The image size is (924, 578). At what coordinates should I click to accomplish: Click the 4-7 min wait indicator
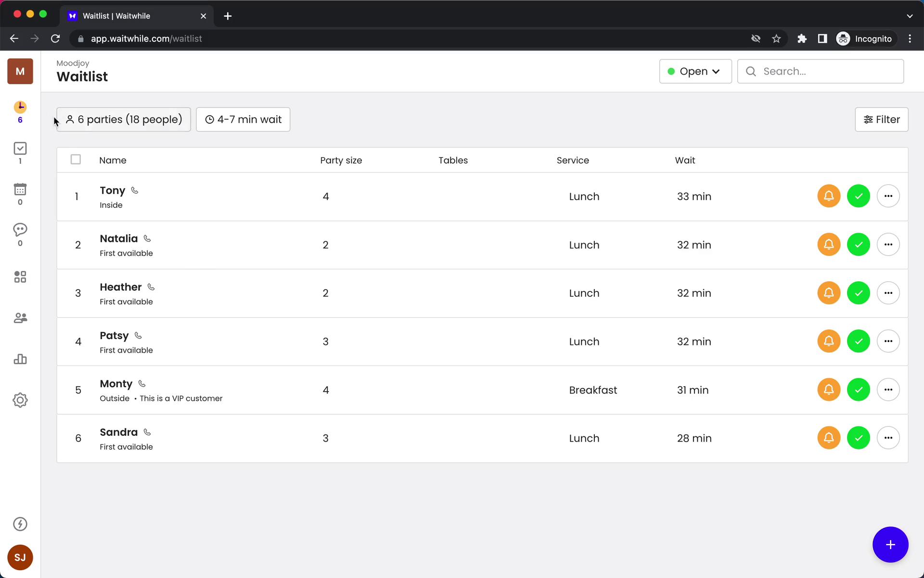(x=243, y=119)
